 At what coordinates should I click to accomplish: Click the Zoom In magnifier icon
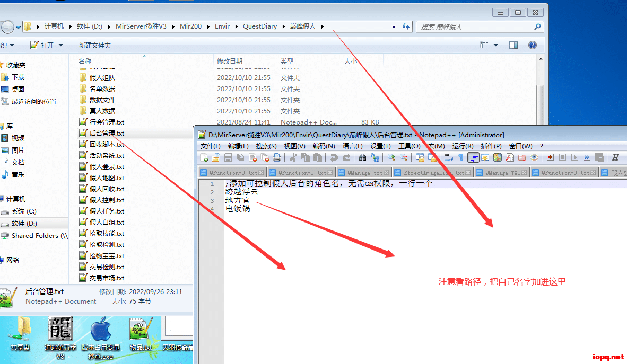click(391, 157)
